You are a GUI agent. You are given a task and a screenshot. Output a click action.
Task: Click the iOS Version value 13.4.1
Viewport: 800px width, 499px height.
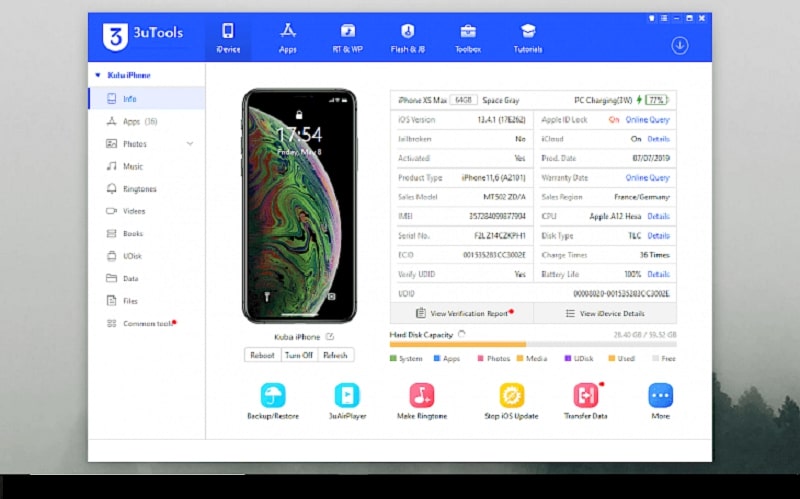pos(502,120)
